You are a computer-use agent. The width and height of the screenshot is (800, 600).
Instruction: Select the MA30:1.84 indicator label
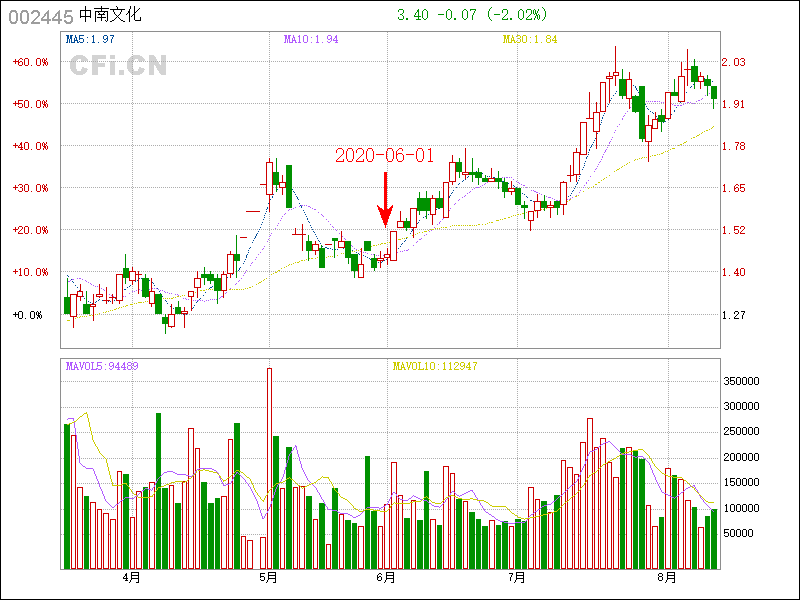click(530, 39)
